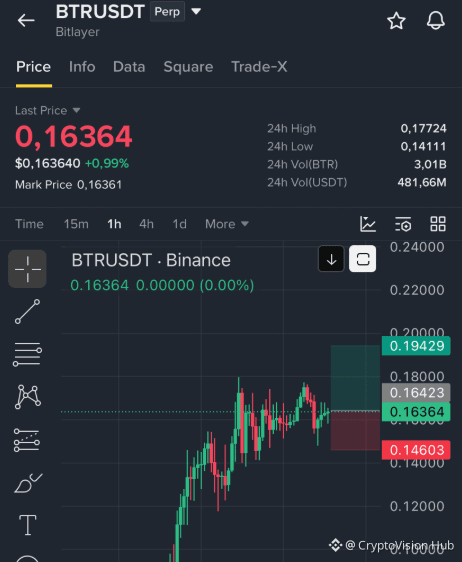The height and width of the screenshot is (562, 462).
Task: Click the 24h Vol(USDT) value 481,66M
Action: point(422,182)
